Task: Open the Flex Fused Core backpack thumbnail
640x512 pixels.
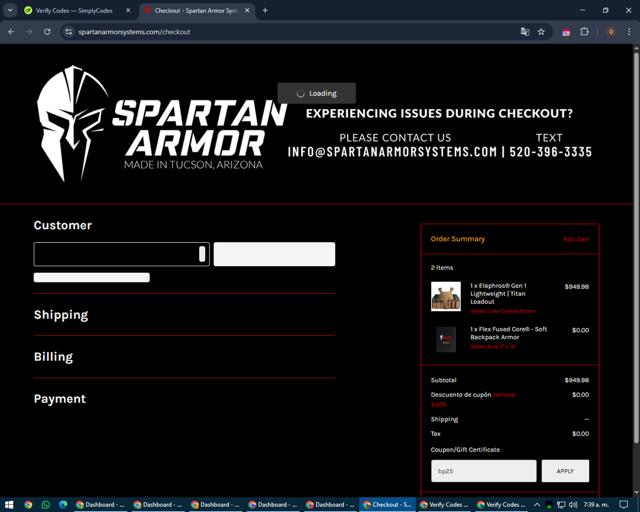Action: (x=446, y=338)
